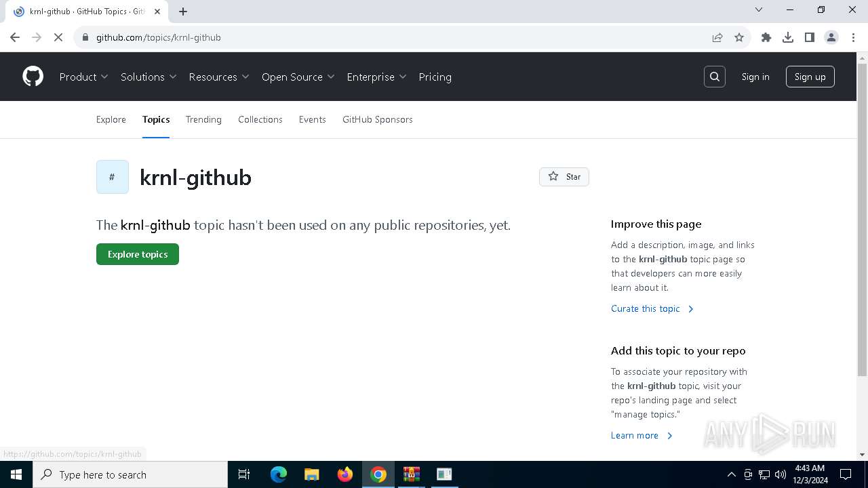The height and width of the screenshot is (488, 868).
Task: Open the Chrome icon on the taskbar
Action: [x=378, y=474]
